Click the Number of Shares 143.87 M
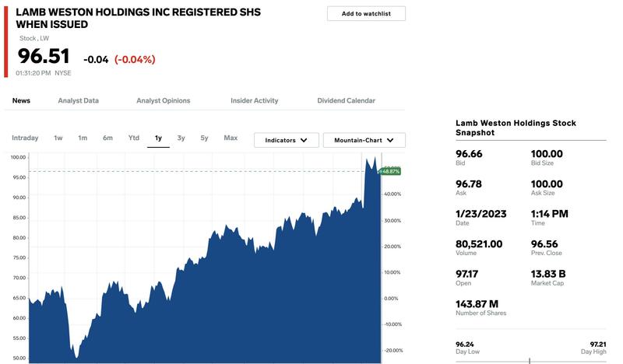623x364 pixels. click(x=477, y=304)
